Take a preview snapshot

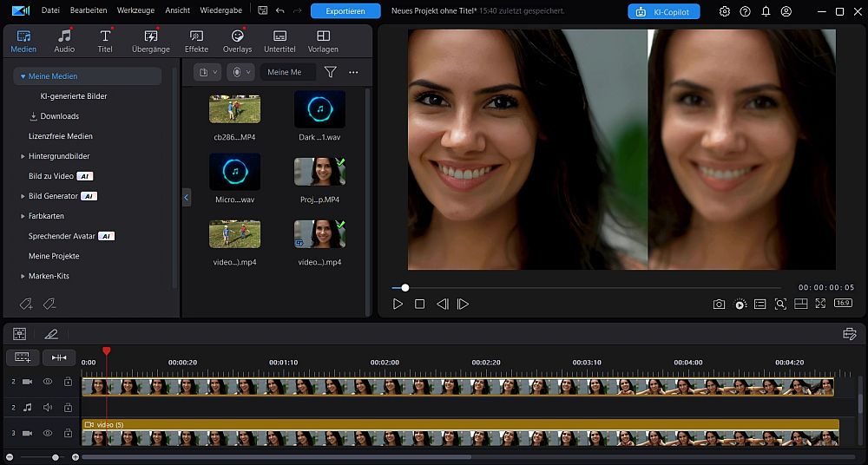[719, 304]
